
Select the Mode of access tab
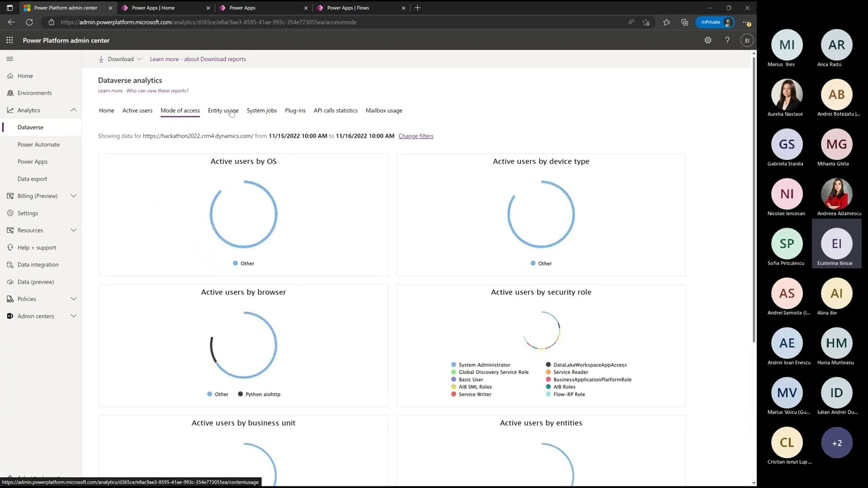pyautogui.click(x=180, y=110)
